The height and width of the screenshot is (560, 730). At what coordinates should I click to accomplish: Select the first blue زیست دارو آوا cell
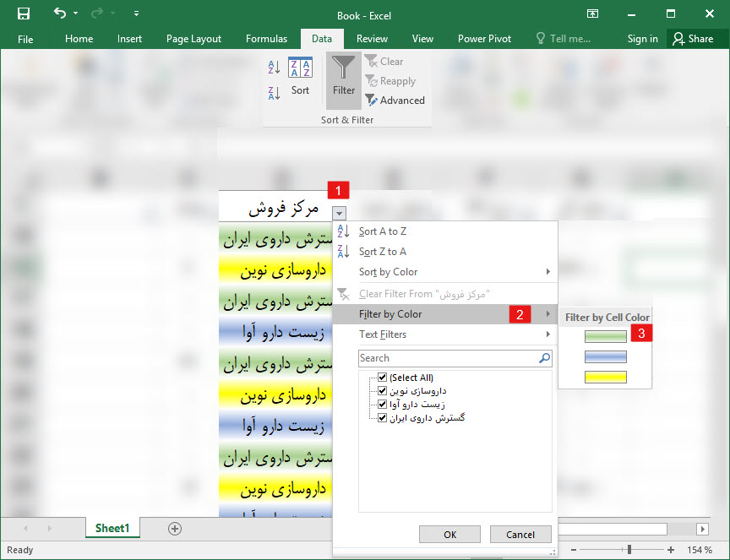coord(275,333)
